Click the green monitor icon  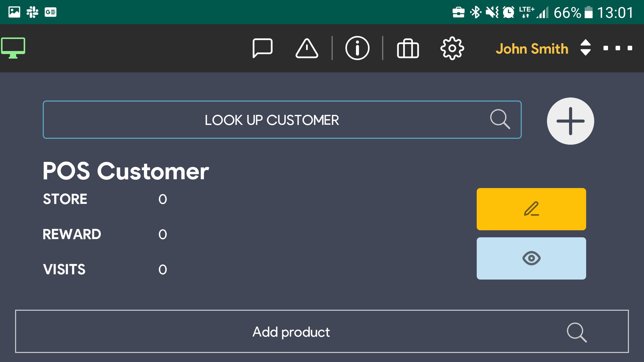(x=13, y=48)
